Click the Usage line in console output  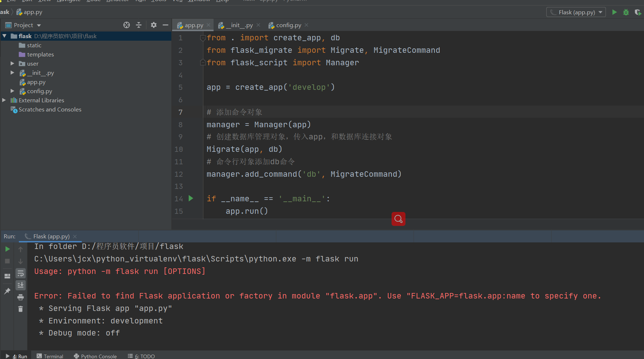(120, 271)
